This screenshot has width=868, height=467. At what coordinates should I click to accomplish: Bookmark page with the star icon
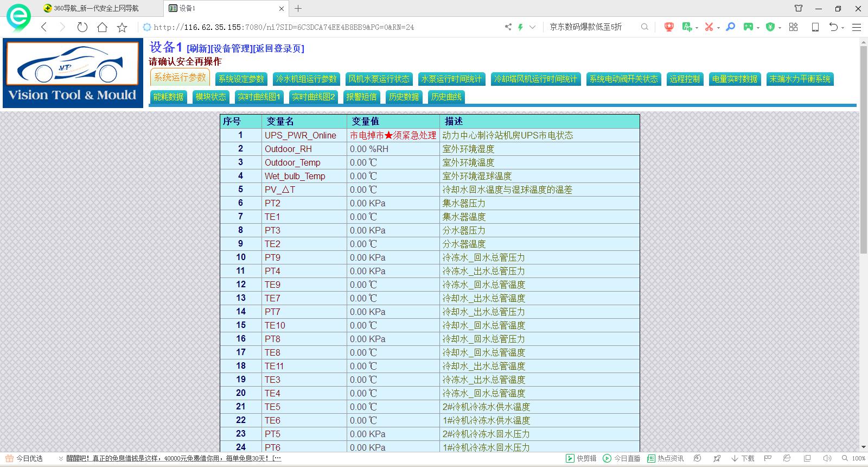(122, 27)
